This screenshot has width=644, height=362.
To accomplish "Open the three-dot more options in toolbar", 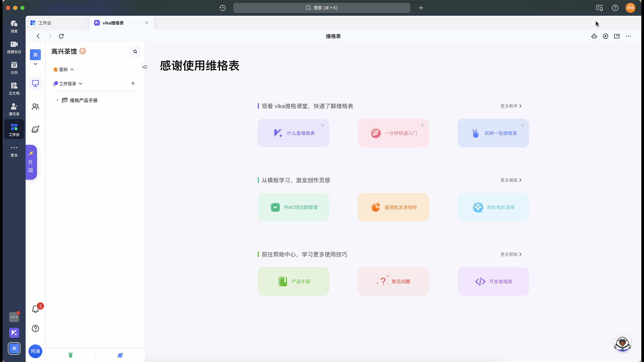I will [x=628, y=36].
